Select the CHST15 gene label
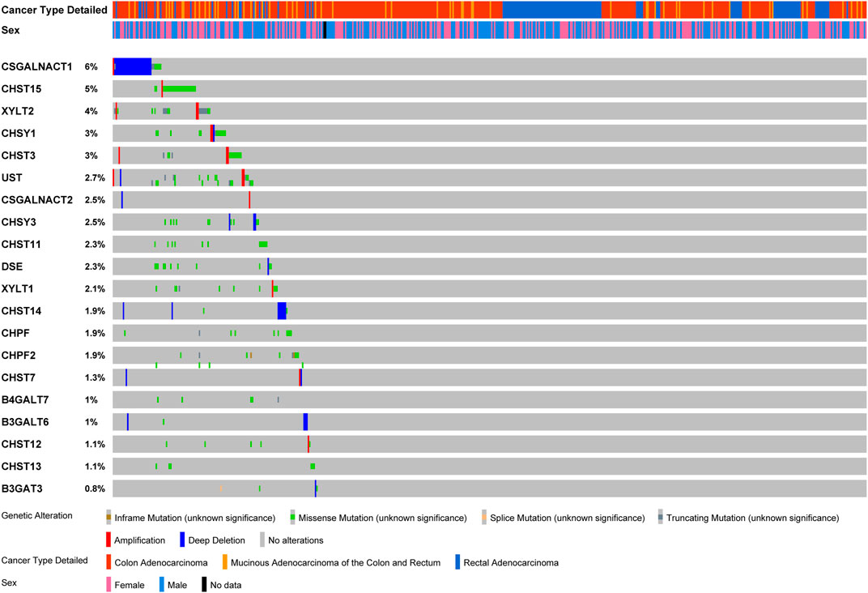 [x=22, y=88]
